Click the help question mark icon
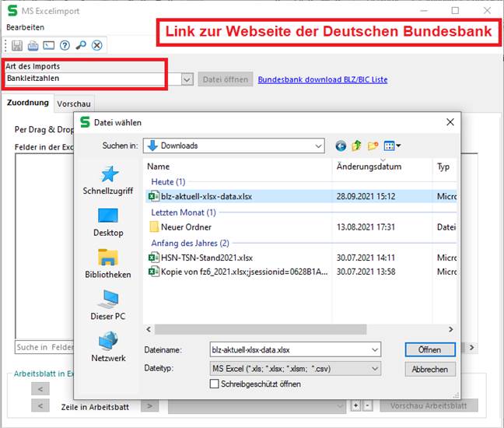 pyautogui.click(x=65, y=45)
